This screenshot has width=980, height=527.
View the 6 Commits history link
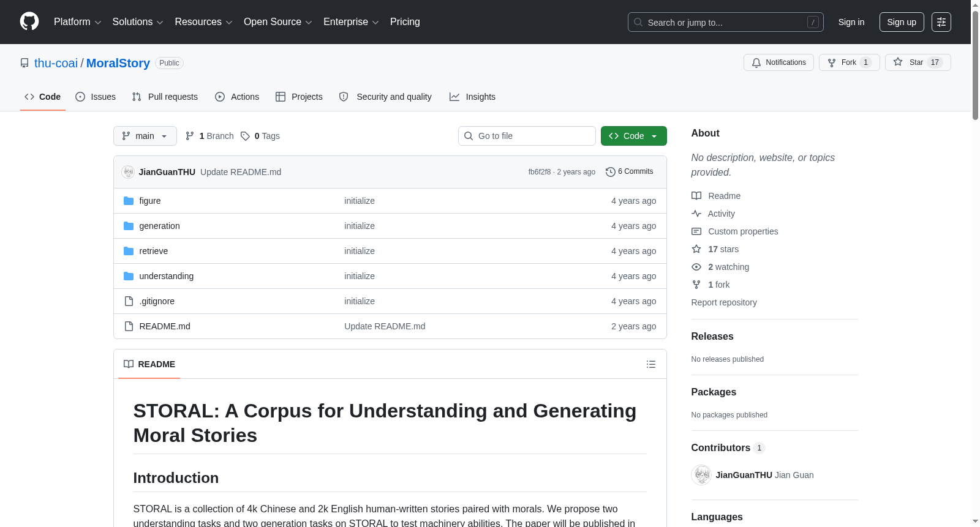point(630,172)
